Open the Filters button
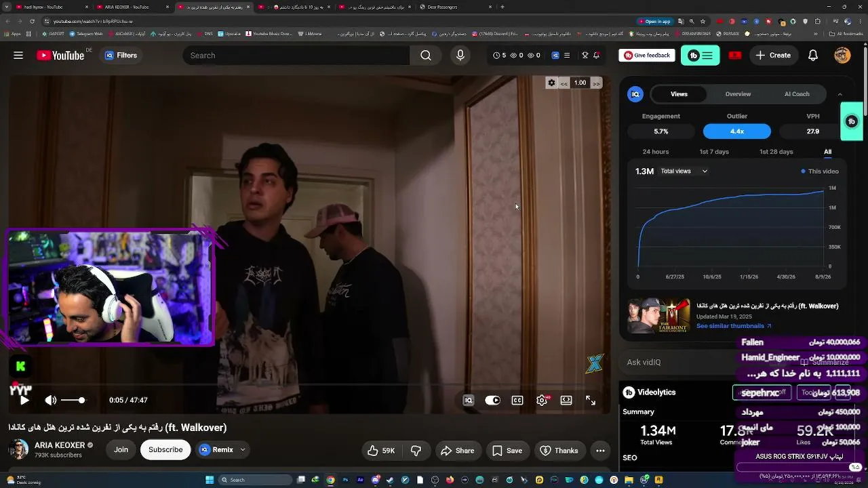This screenshot has height=488, width=868. 121,56
